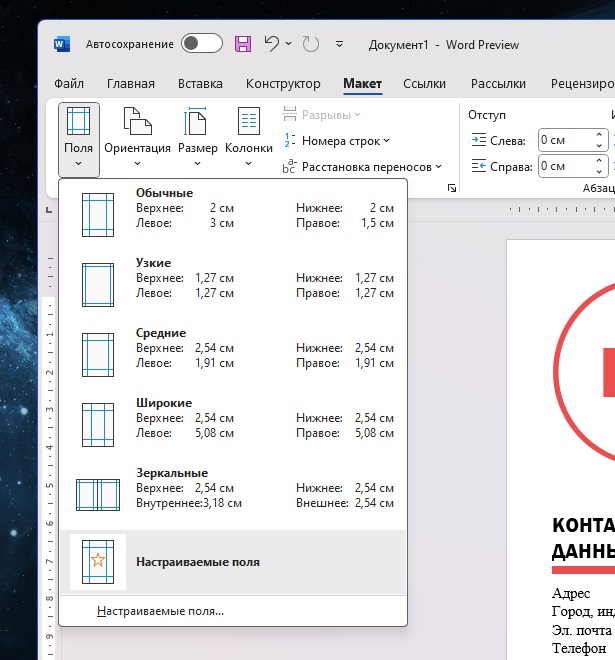Screen dimensions: 615x660
Task: Click the Redo button
Action: point(311,44)
